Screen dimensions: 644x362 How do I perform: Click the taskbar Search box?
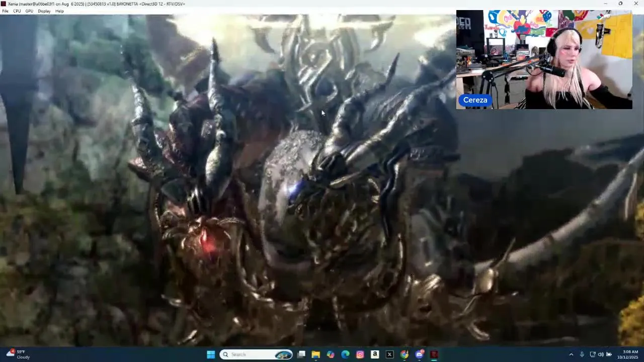[256, 354]
